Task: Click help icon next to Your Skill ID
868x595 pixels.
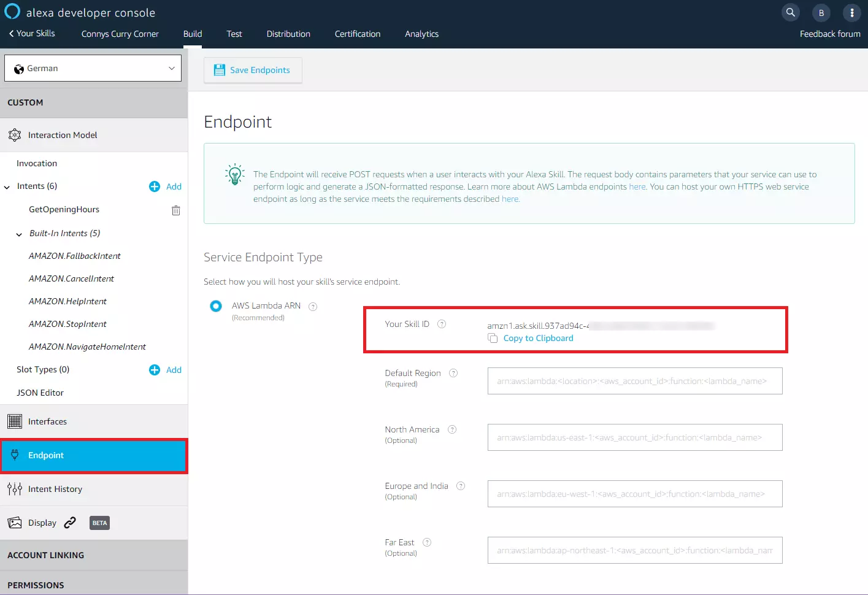Action: click(442, 324)
